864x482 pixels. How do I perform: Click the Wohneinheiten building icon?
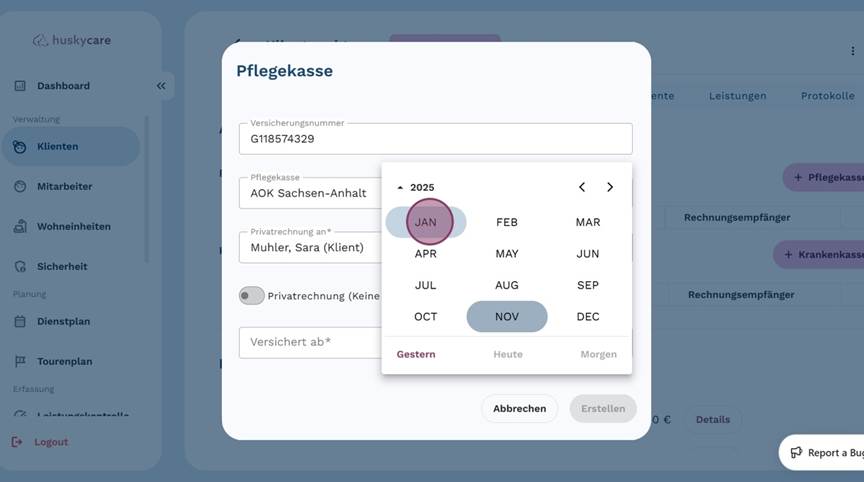tap(20, 226)
